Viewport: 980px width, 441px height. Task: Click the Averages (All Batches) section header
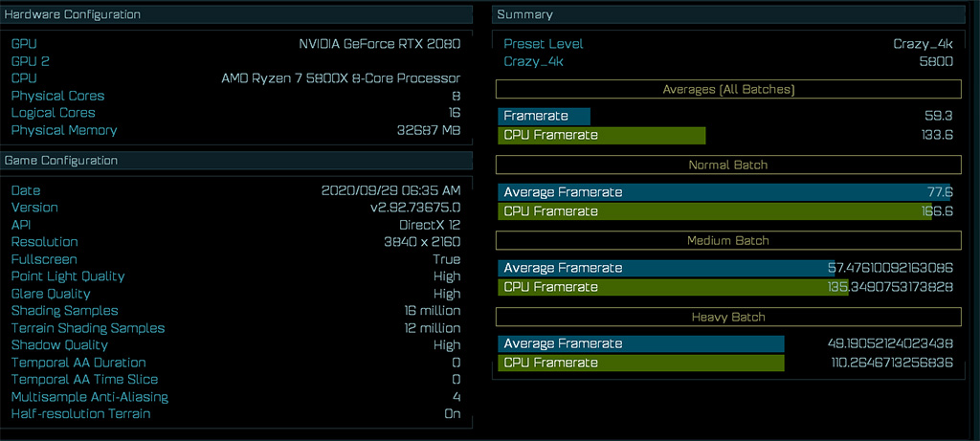pyautogui.click(x=728, y=89)
